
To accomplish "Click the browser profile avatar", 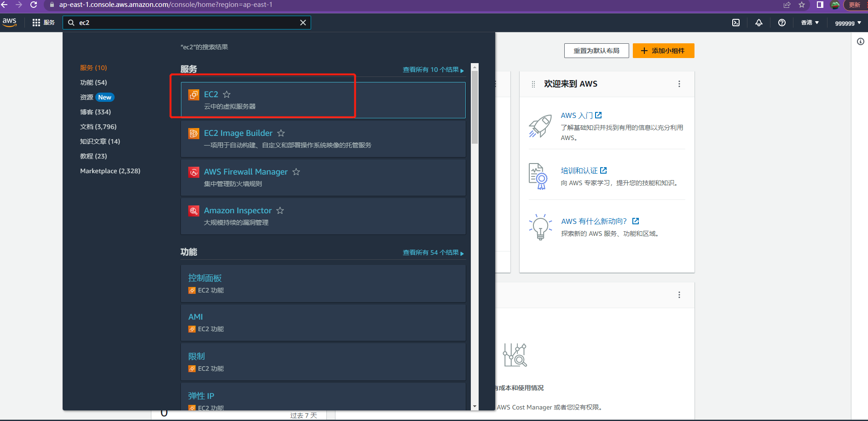I will tap(835, 5).
